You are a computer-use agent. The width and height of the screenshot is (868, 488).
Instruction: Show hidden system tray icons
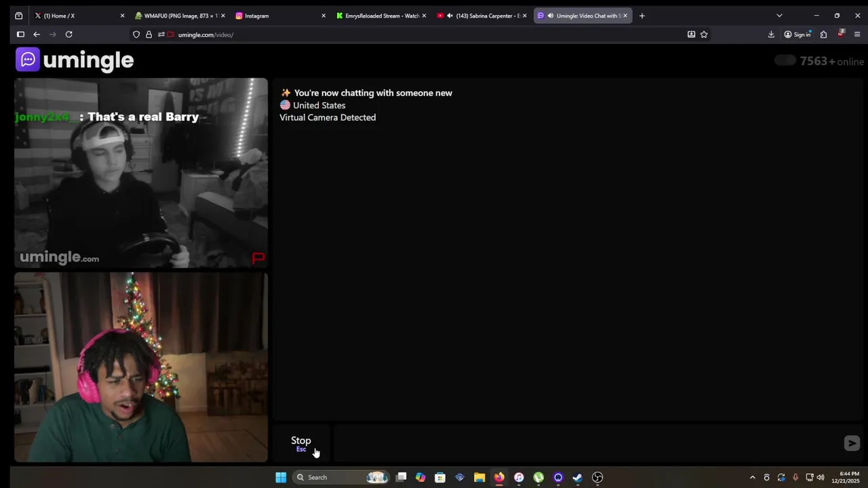(752, 477)
